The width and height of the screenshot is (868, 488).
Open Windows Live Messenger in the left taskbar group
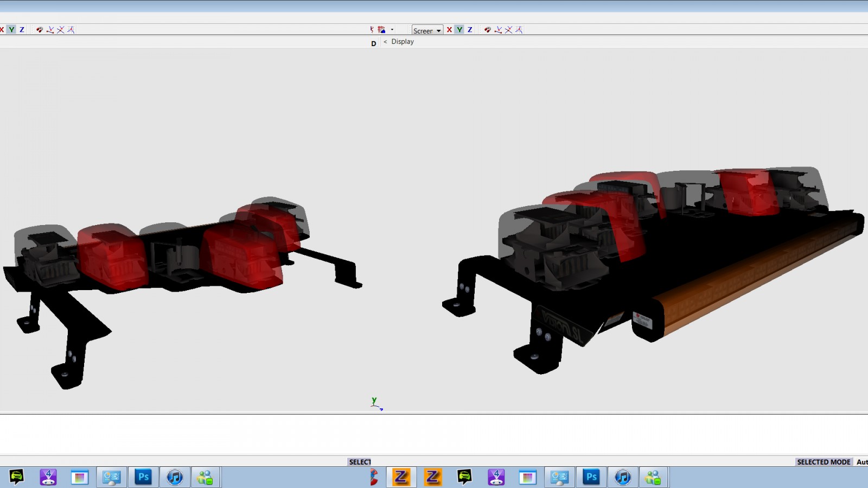click(x=205, y=477)
